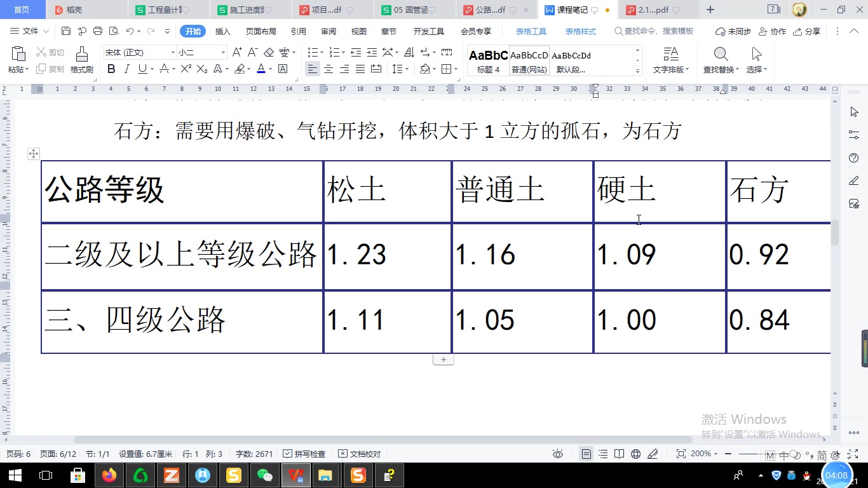This screenshot has width=868, height=488.
Task: Click the 松土 table header cell
Action: coord(388,191)
